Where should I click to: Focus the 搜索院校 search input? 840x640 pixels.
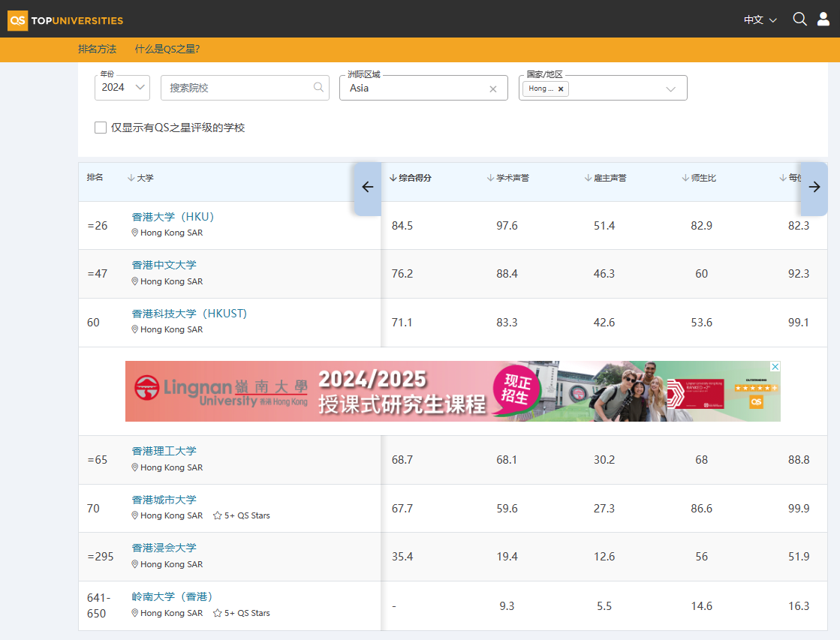[x=245, y=88]
